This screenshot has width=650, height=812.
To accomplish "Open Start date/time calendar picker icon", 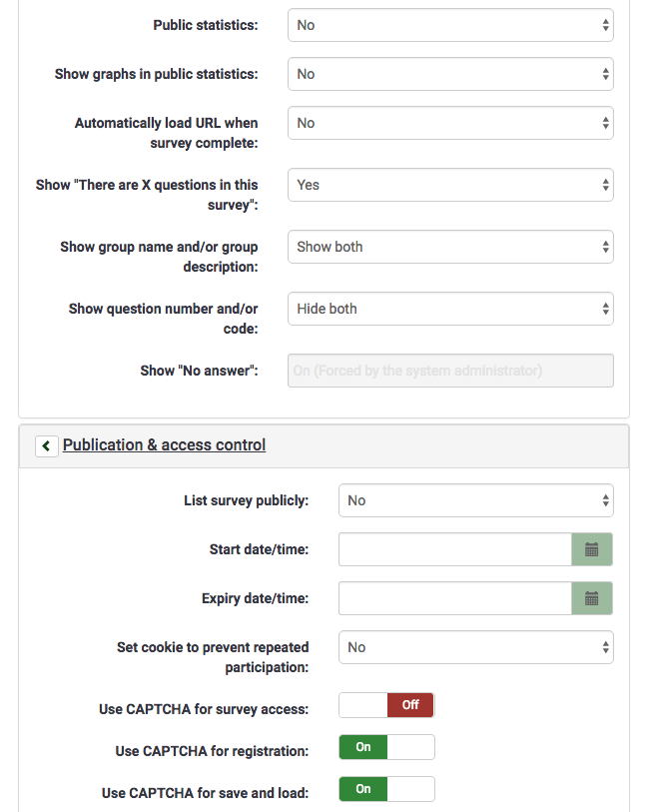I will coord(591,549).
